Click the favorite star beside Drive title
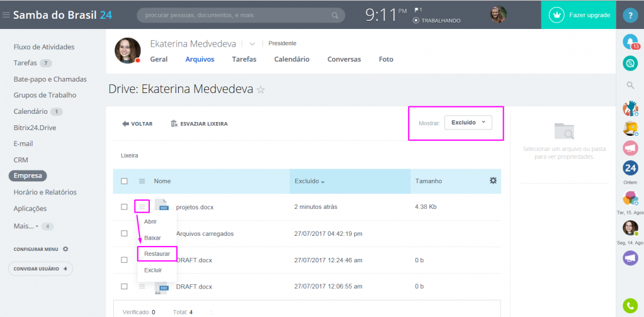Screen dimensions: 644x317 261,90
